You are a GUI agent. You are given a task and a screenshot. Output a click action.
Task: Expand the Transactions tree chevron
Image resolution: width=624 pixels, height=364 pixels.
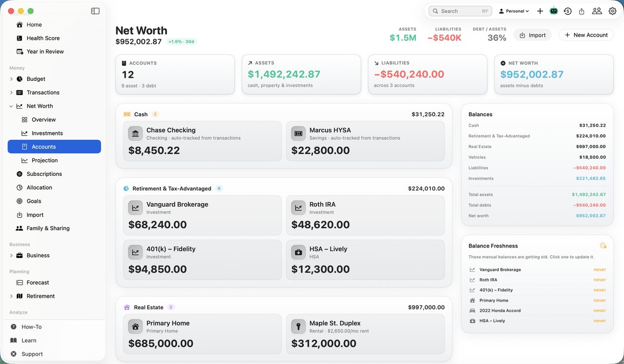(11, 93)
